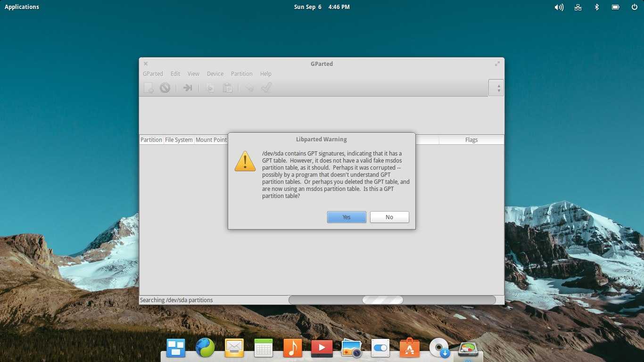The image size is (644, 362).
Task: Click No in the Libparted Warning dialog
Action: (389, 217)
